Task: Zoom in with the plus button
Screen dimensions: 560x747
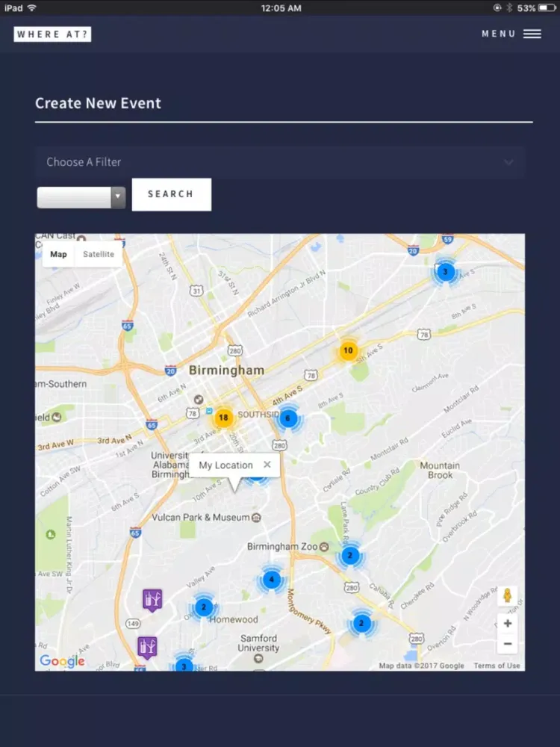Action: click(x=508, y=623)
